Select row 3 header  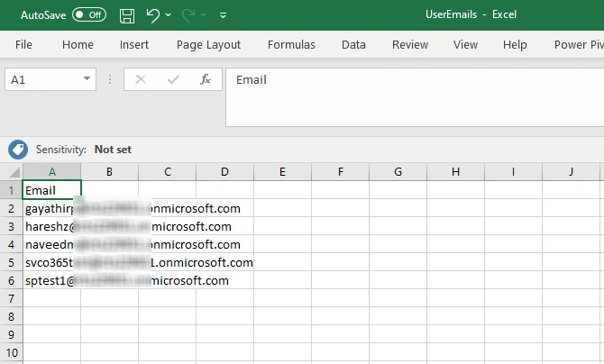(x=11, y=226)
